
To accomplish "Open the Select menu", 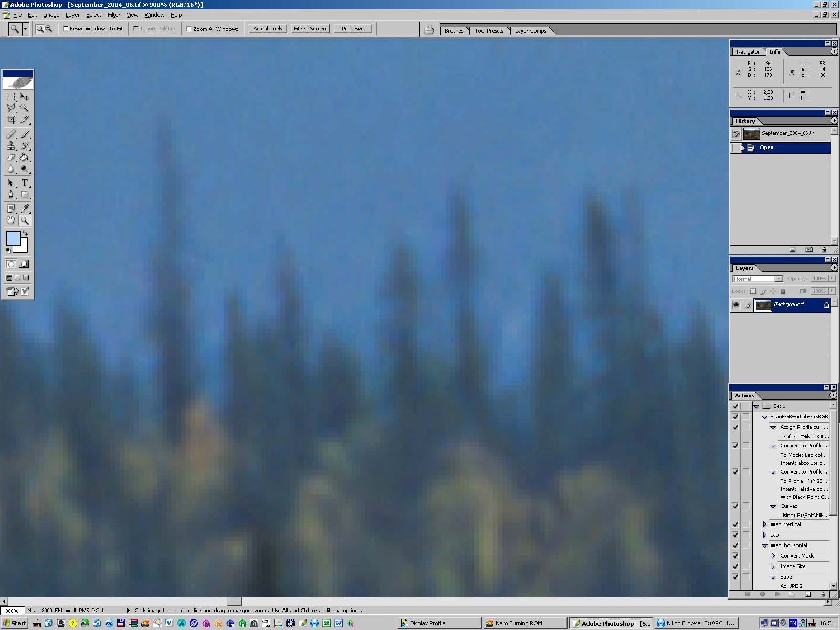I will pos(94,15).
